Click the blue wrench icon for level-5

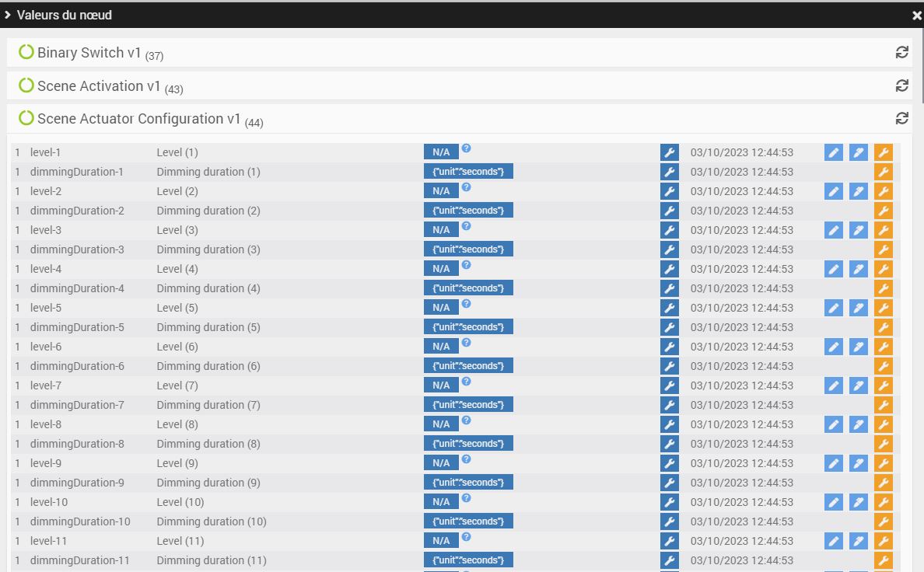pyautogui.click(x=669, y=308)
